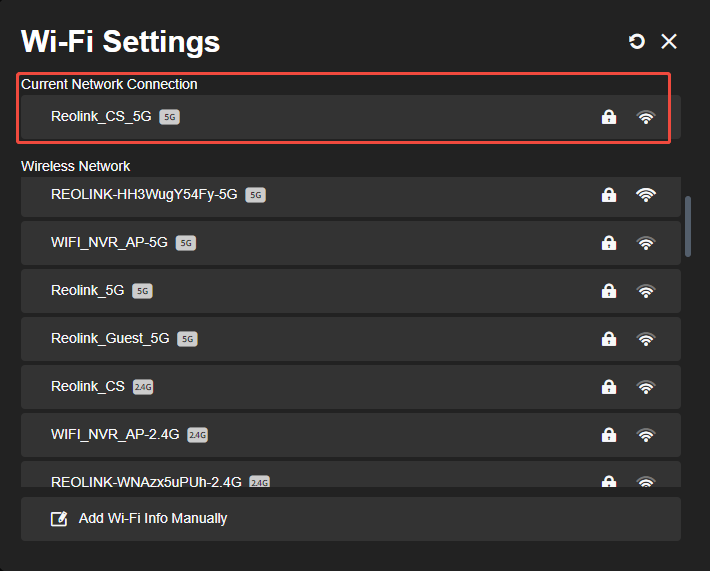Select the REOLINK-WNAzx5uPUh-2.4G network
This screenshot has width=710, height=571.
point(350,474)
